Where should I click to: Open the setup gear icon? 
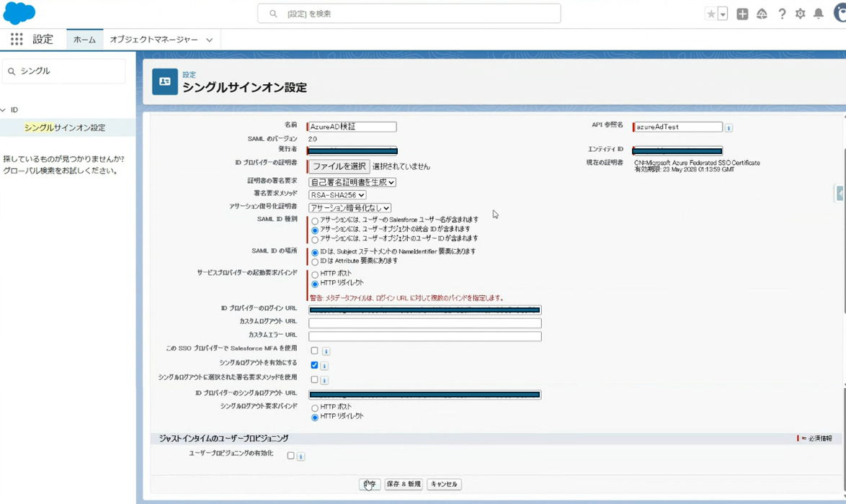click(800, 14)
